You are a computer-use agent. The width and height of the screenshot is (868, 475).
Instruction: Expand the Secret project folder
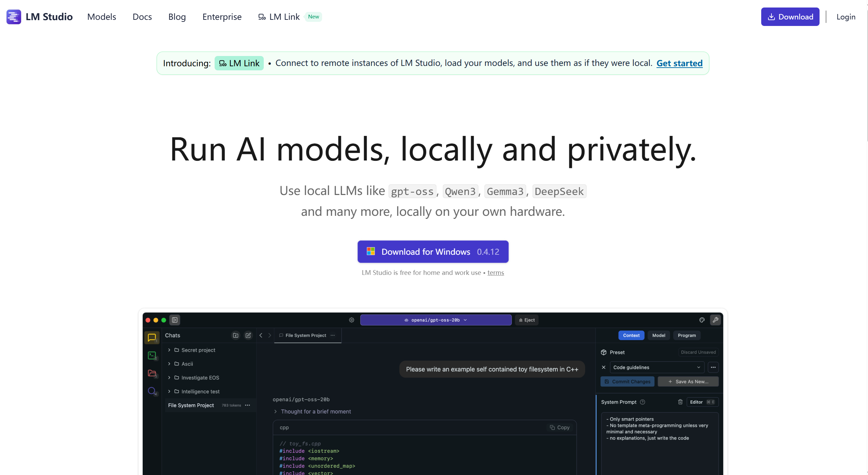169,350
